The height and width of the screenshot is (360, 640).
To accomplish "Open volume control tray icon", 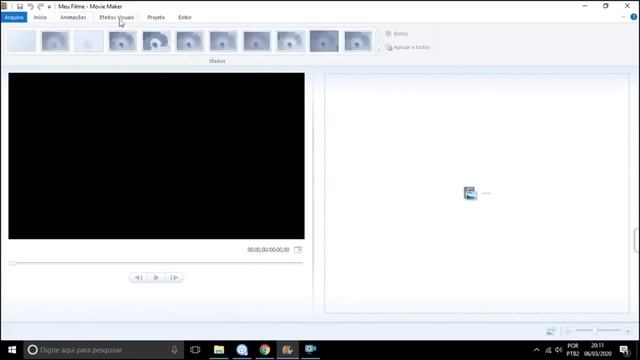I will (x=558, y=350).
